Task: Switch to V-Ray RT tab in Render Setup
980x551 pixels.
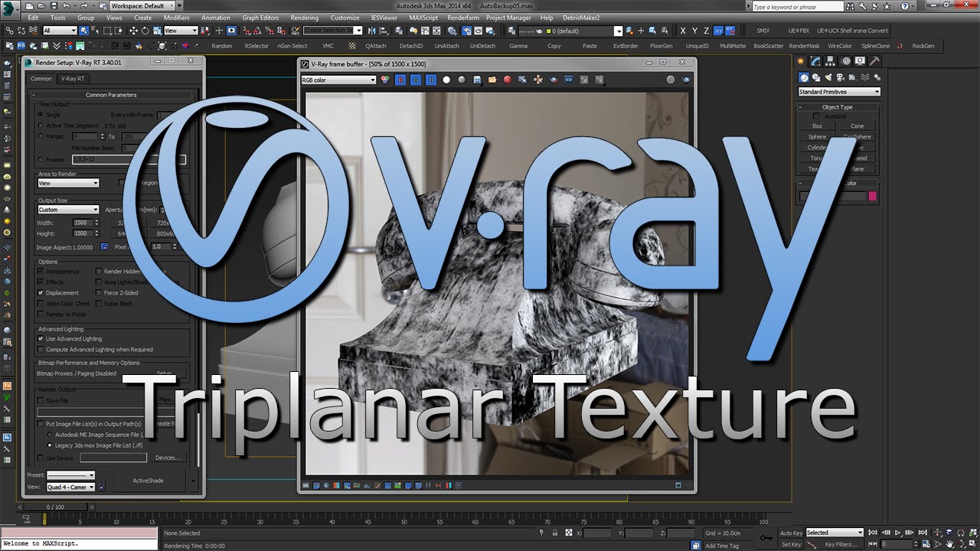Action: [x=73, y=78]
